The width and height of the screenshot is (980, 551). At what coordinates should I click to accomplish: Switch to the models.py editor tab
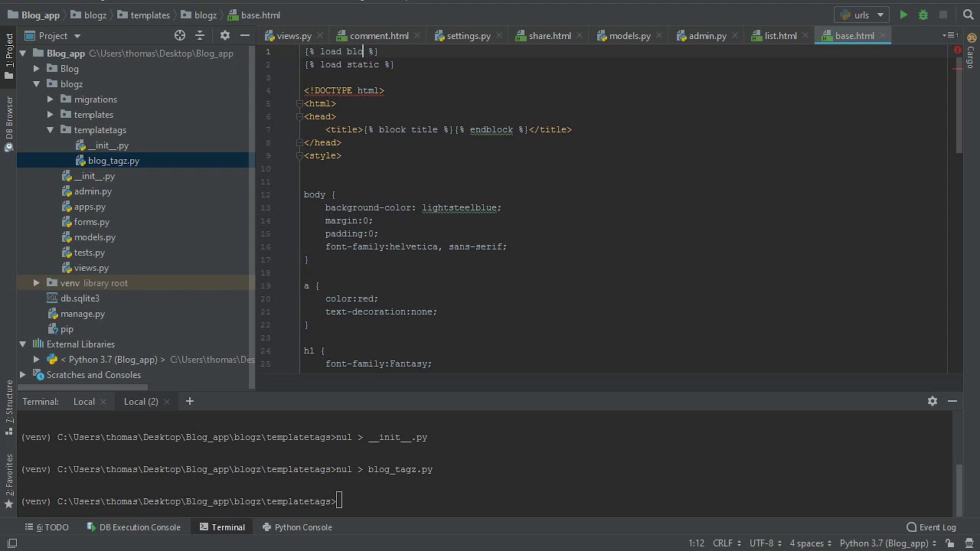(x=630, y=36)
